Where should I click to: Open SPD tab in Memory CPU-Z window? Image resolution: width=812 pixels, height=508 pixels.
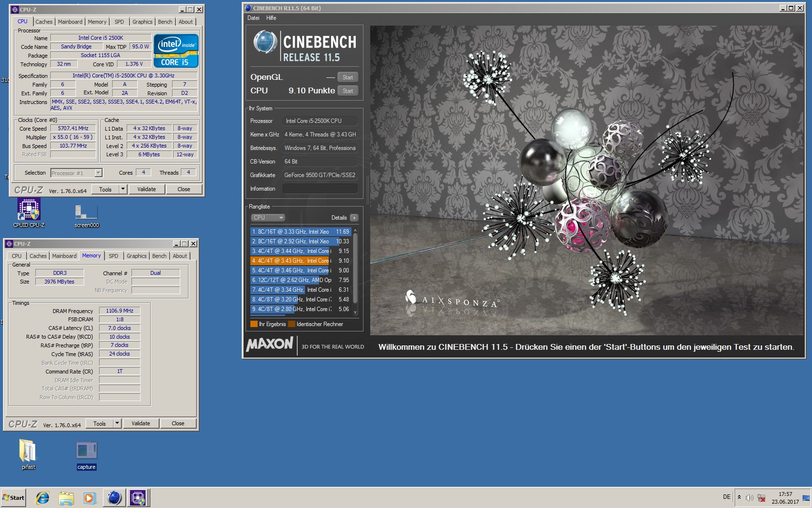point(114,256)
